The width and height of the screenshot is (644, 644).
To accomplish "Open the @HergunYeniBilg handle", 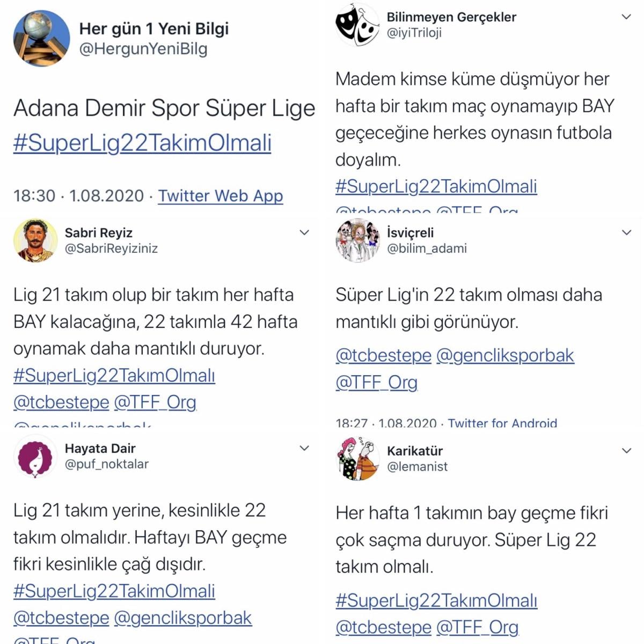I will [x=143, y=49].
